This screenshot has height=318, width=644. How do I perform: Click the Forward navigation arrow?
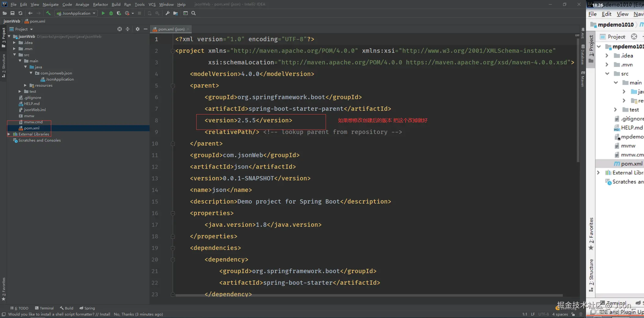(x=38, y=13)
